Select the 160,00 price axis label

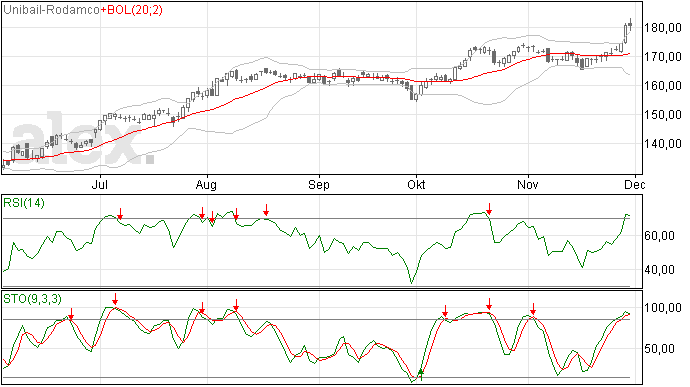tap(663, 86)
